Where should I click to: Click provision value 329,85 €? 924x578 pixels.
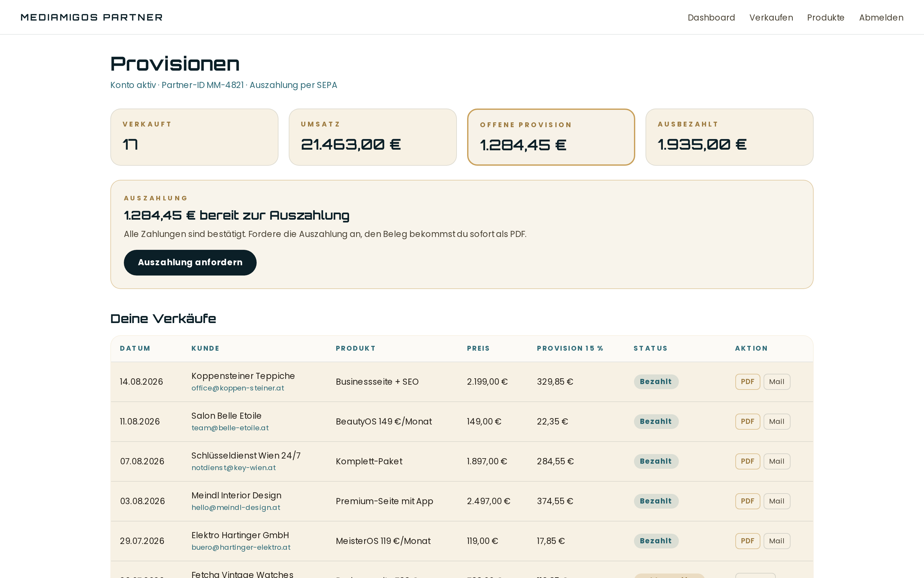pos(555,381)
